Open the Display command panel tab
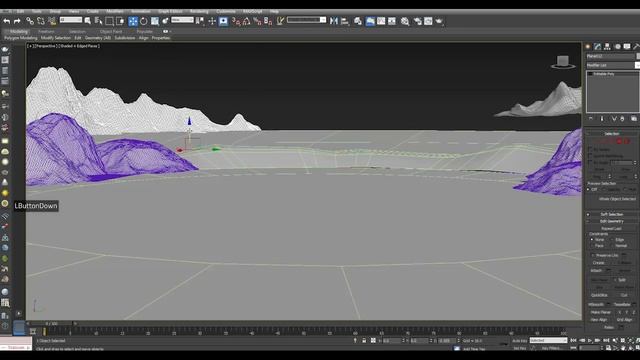 point(627,47)
